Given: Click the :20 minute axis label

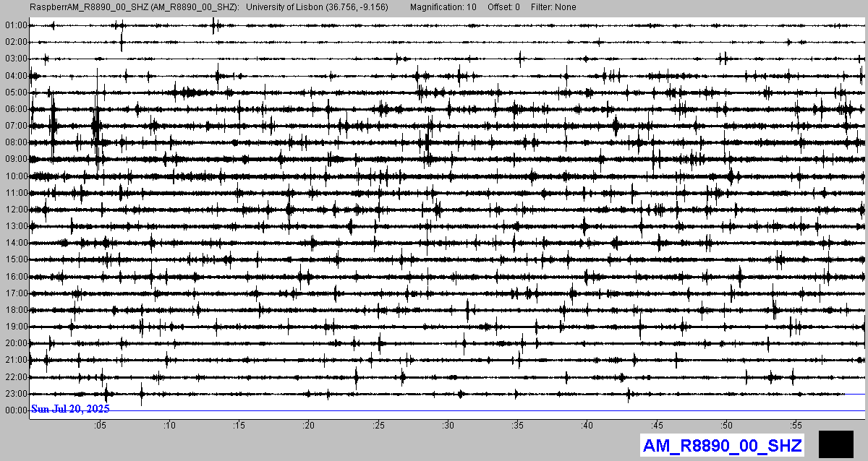Looking at the screenshot, I should [x=309, y=426].
